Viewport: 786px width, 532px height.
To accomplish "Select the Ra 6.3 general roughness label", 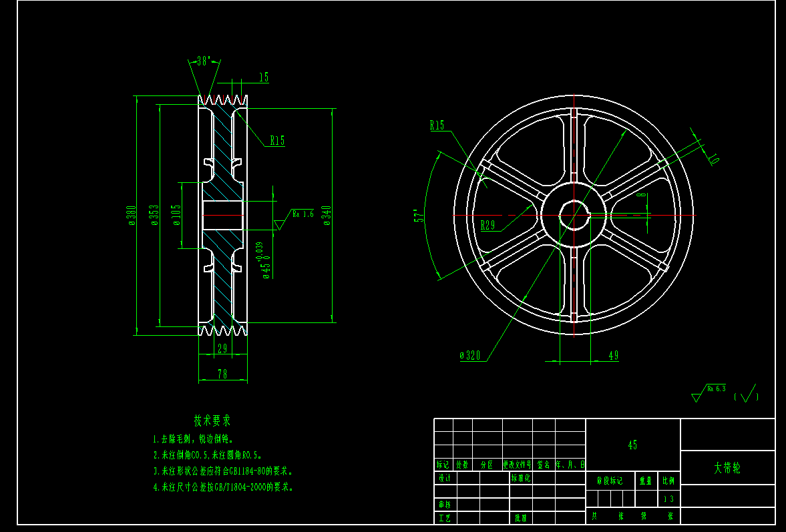I will [x=717, y=388].
